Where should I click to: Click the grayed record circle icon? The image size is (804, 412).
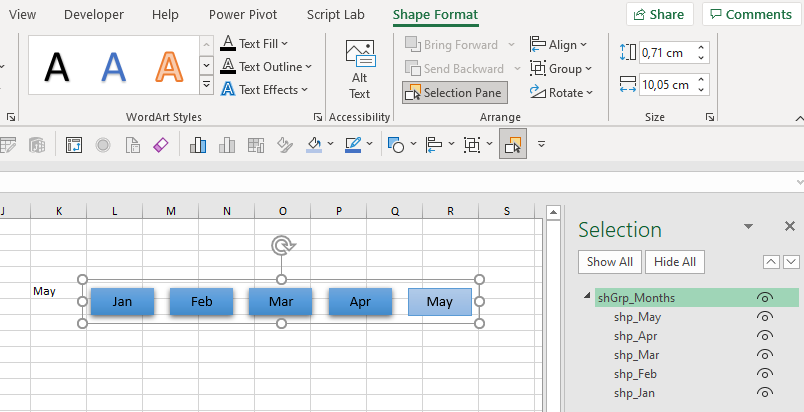103,145
